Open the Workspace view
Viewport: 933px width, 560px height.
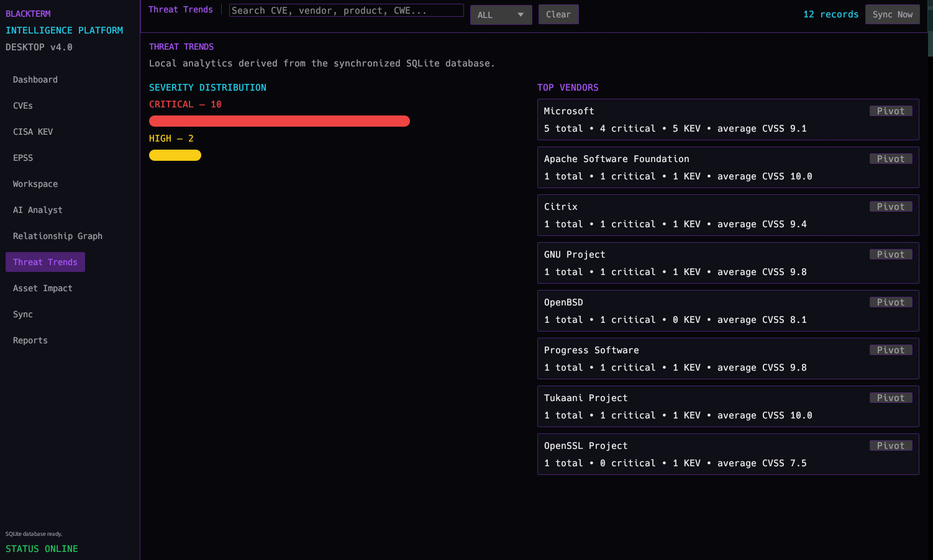(35, 184)
